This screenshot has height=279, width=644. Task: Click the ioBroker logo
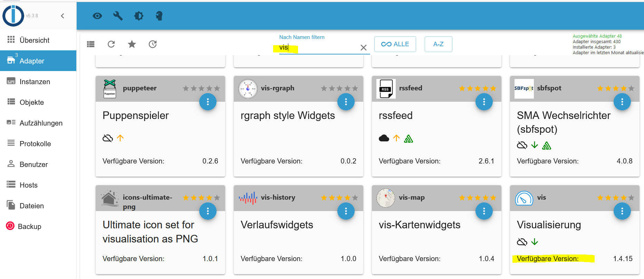pyautogui.click(x=13, y=16)
